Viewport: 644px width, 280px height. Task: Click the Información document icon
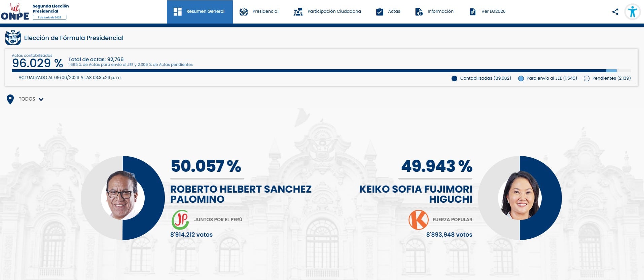[x=419, y=12]
